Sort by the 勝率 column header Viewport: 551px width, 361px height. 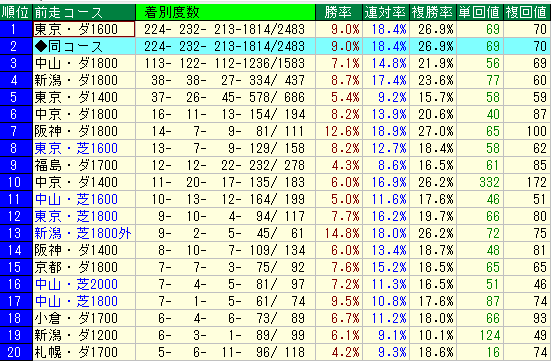[339, 12]
